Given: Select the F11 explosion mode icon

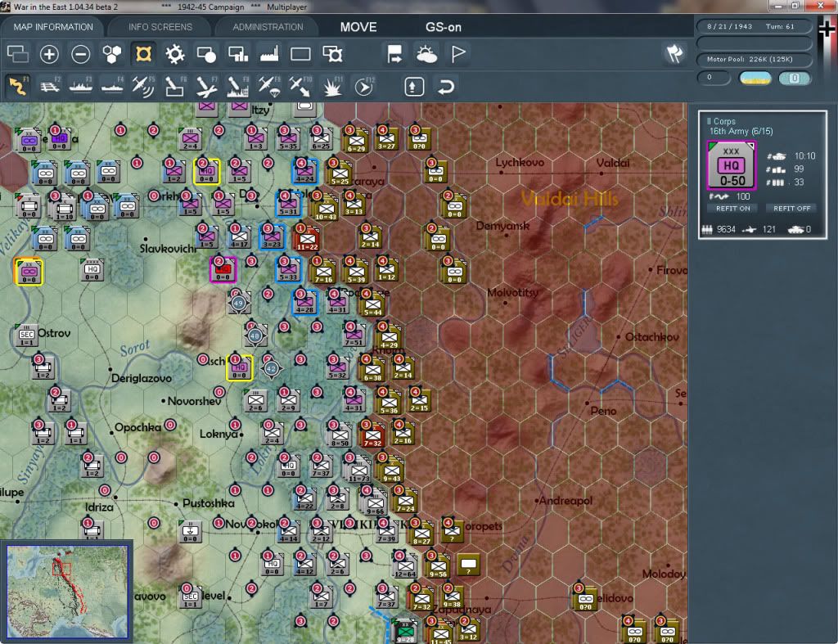Looking at the screenshot, I should [332, 86].
